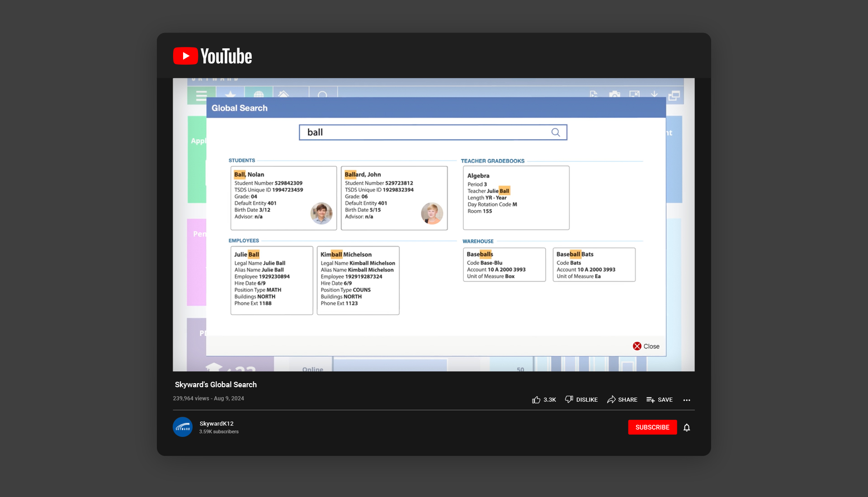868x497 pixels.
Task: Close the Global Search dialog
Action: tap(646, 346)
